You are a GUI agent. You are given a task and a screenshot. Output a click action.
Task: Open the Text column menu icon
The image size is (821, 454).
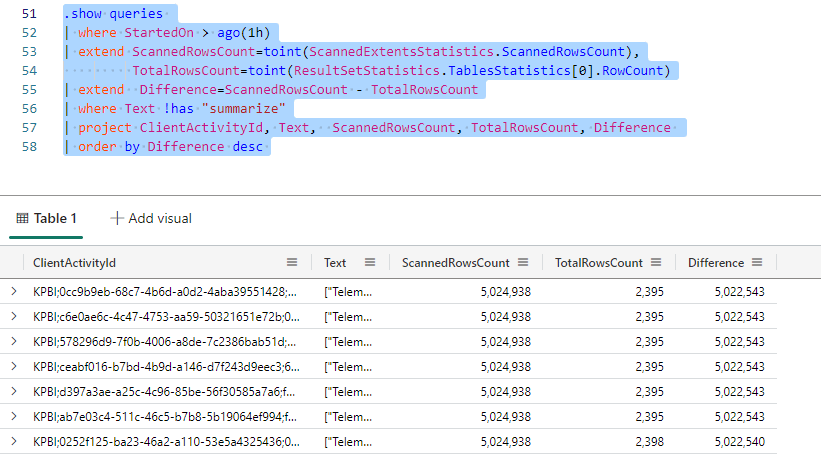370,262
